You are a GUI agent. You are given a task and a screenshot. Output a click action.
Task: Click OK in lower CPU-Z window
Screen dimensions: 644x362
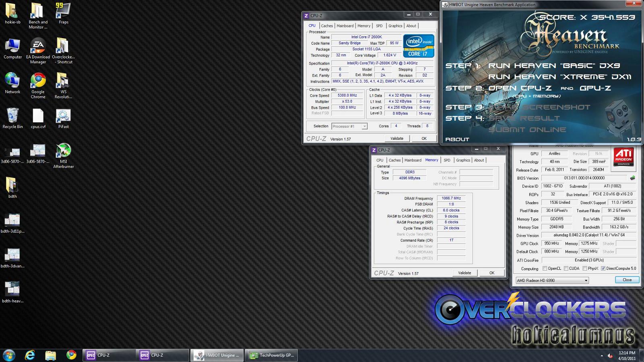point(491,273)
